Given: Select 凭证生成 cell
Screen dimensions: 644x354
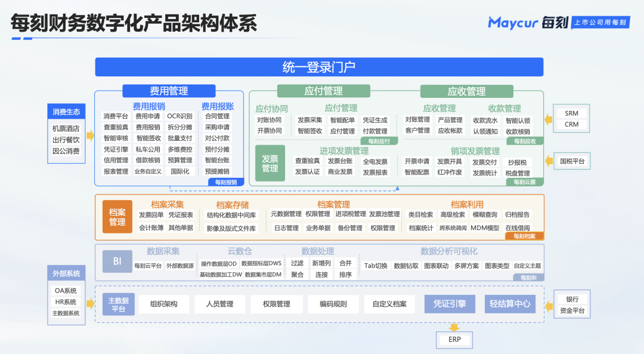Looking at the screenshot, I should [x=375, y=120].
